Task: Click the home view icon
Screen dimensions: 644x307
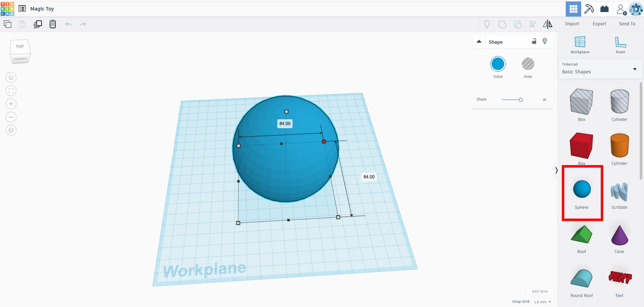Action: click(11, 77)
